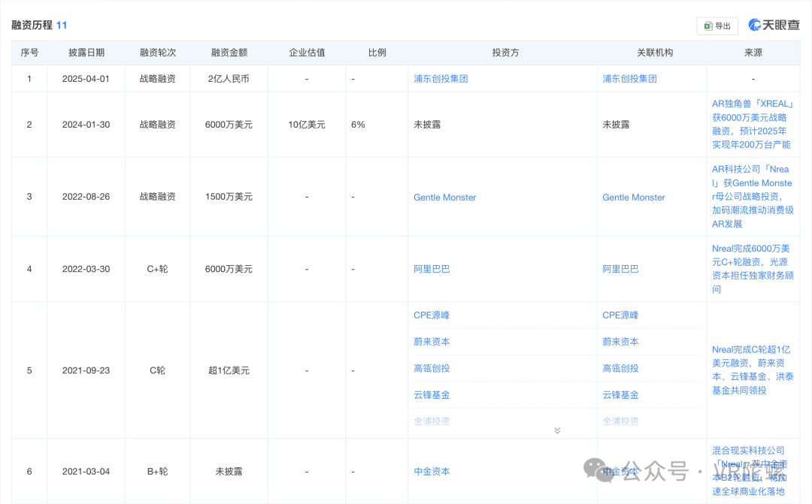Click the C轮 round cell
The image size is (812, 504).
[157, 370]
